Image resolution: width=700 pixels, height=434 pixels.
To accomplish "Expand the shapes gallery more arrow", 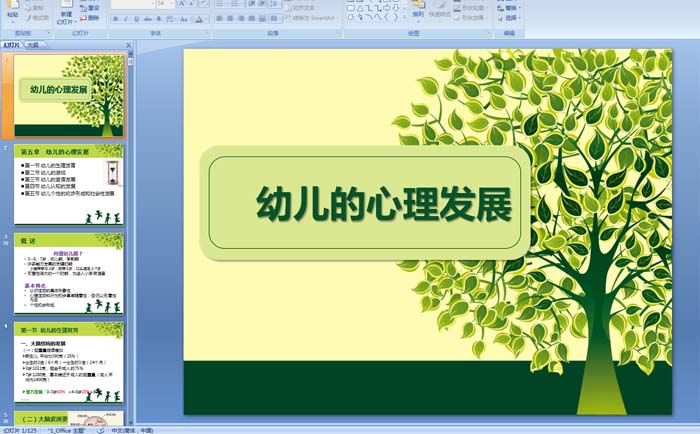I will coord(404,17).
